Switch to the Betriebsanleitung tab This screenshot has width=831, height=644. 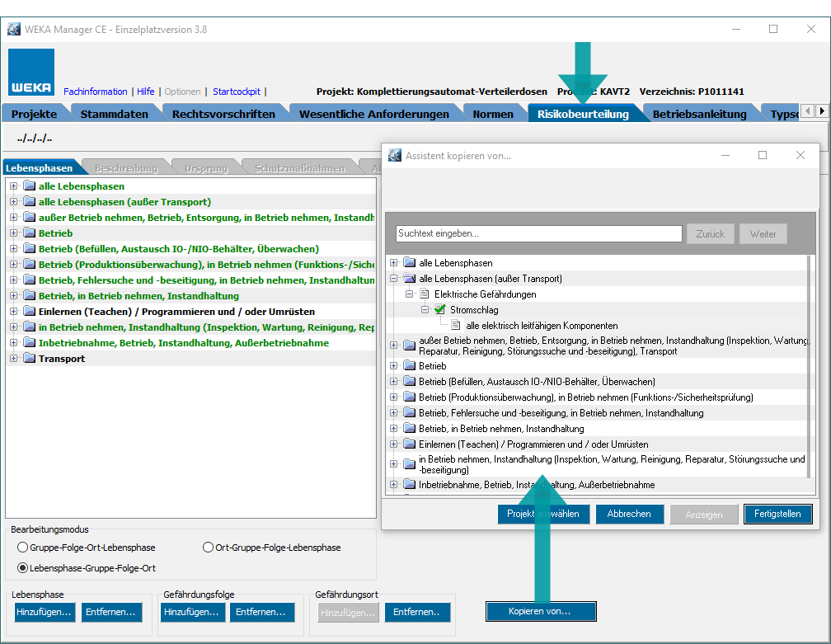pyautogui.click(x=699, y=114)
